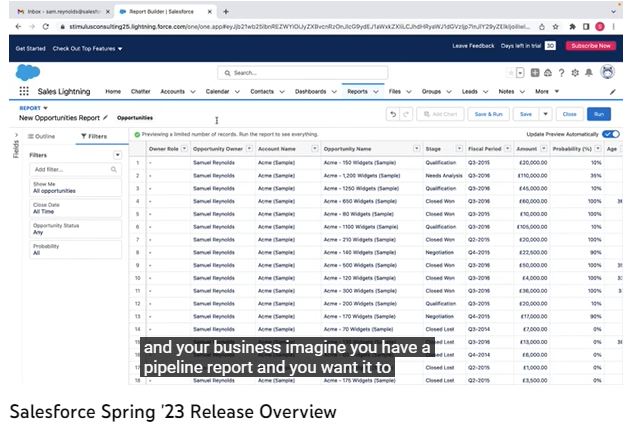Click the Undo arrow button
Image resolution: width=629 pixels, height=429 pixels.
[393, 114]
